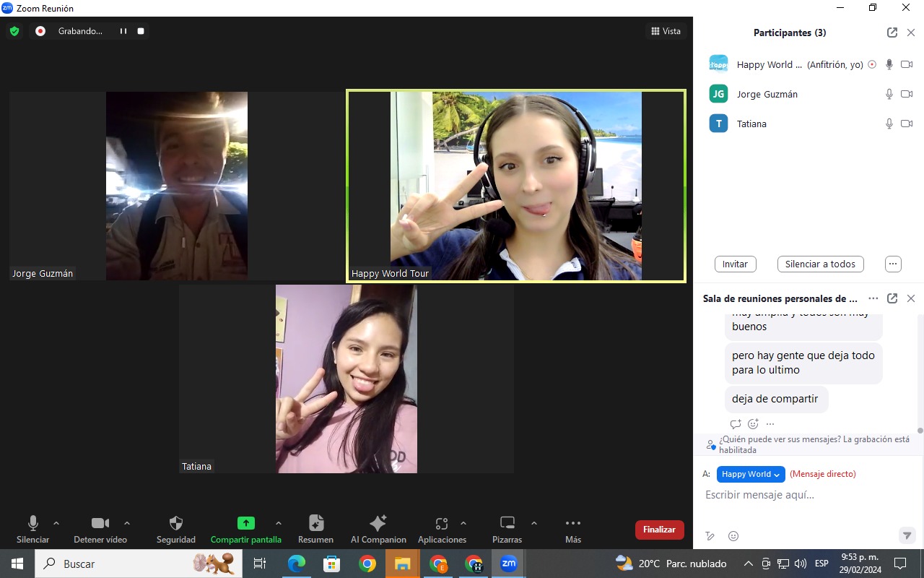This screenshot has width=924, height=578.
Task: Add emoji reaction to chat message
Action: point(753,424)
